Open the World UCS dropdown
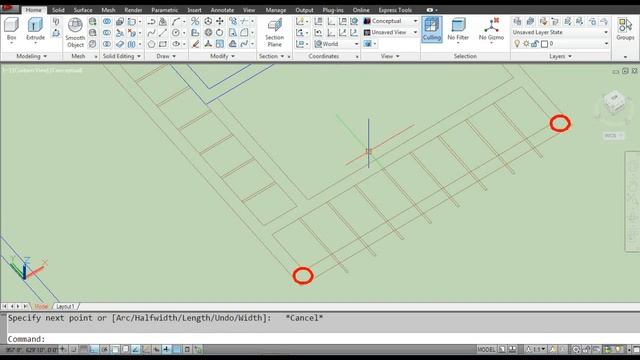The height and width of the screenshot is (360, 640). coord(336,44)
